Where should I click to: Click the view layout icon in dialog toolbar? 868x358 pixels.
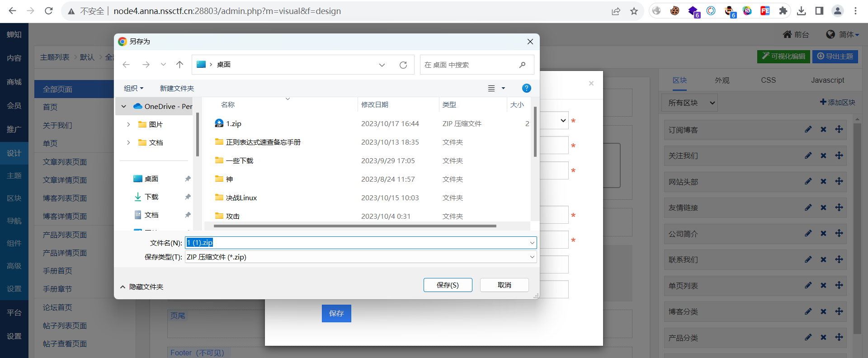[491, 88]
